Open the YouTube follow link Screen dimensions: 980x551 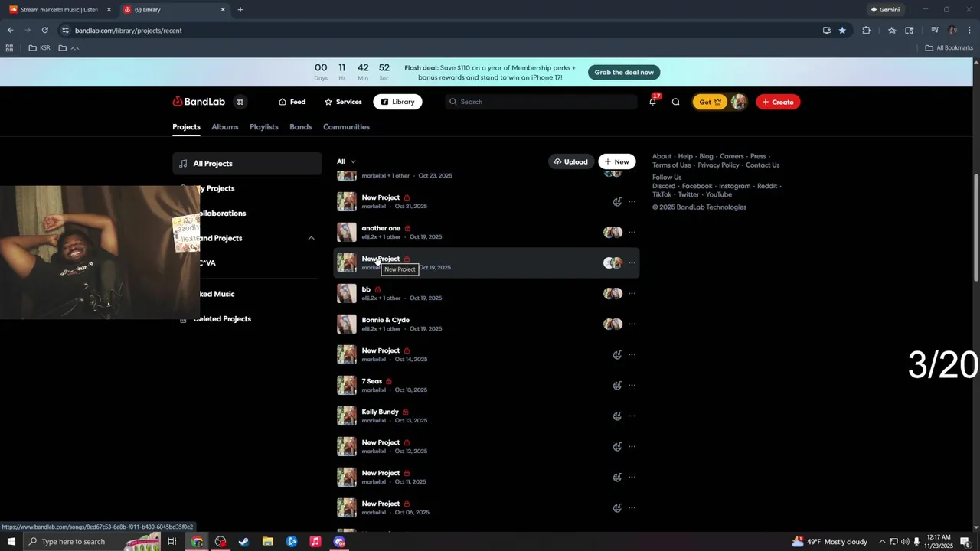click(719, 194)
